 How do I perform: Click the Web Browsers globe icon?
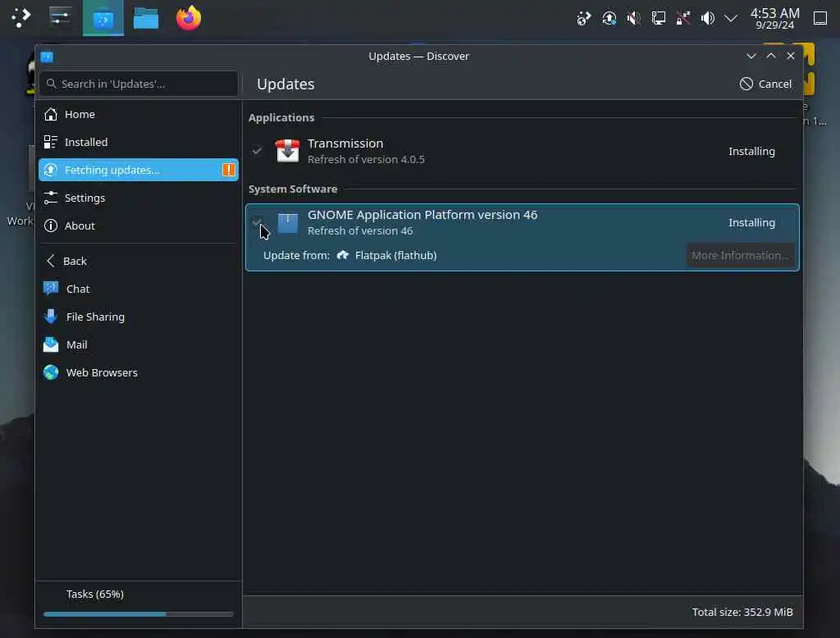pyautogui.click(x=51, y=372)
